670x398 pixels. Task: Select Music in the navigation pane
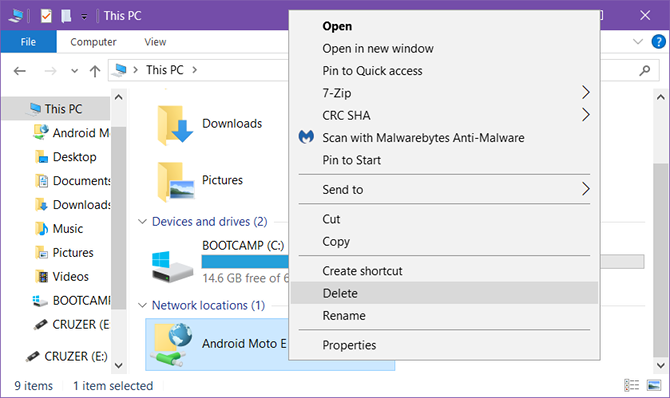[59, 229]
